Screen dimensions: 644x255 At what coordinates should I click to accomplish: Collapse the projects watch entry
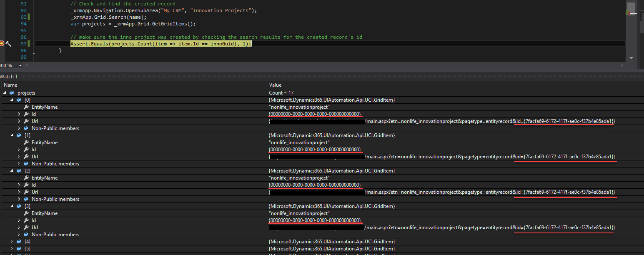[x=4, y=92]
